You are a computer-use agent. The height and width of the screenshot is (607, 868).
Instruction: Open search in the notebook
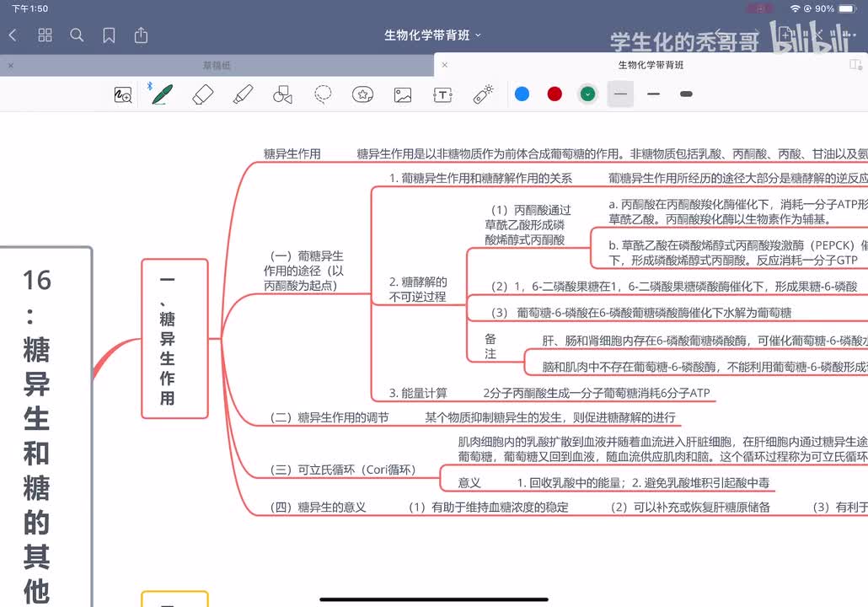(x=77, y=35)
